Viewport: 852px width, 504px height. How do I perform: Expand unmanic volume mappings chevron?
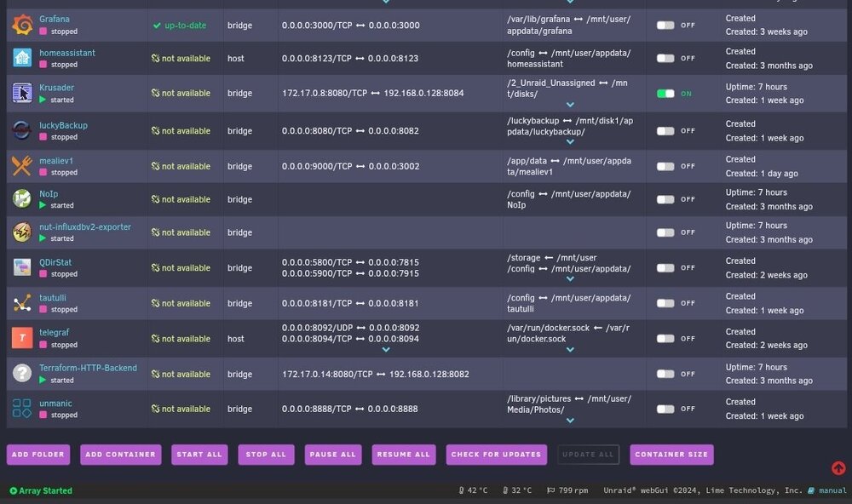point(570,421)
